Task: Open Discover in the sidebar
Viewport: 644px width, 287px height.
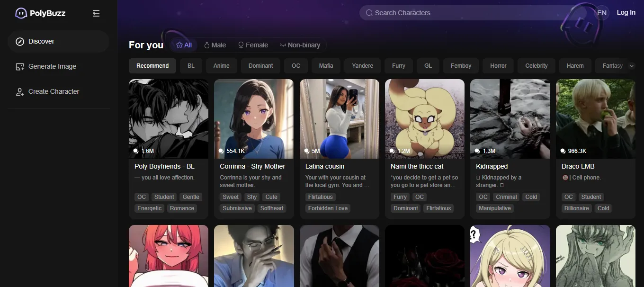Action: [58, 41]
